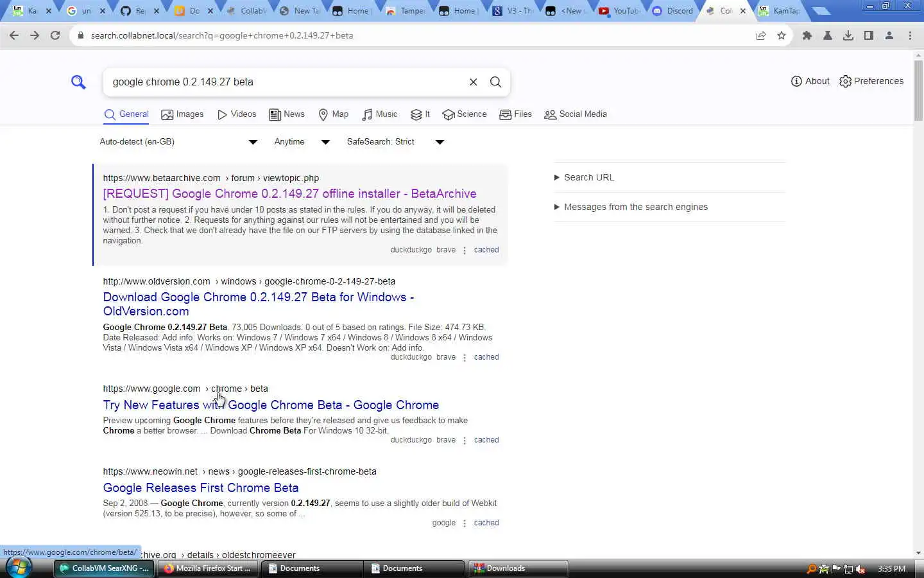924x578 pixels.
Task: Go forward in browser history
Action: pyautogui.click(x=35, y=35)
